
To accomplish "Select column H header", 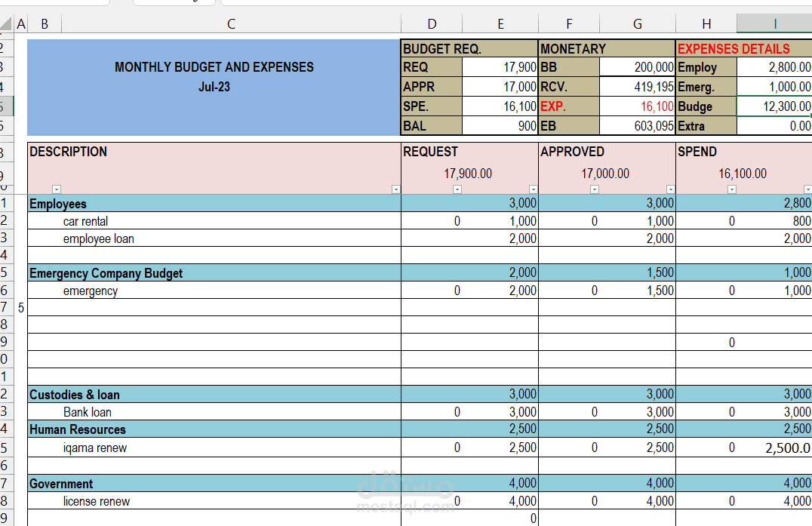I will click(706, 24).
